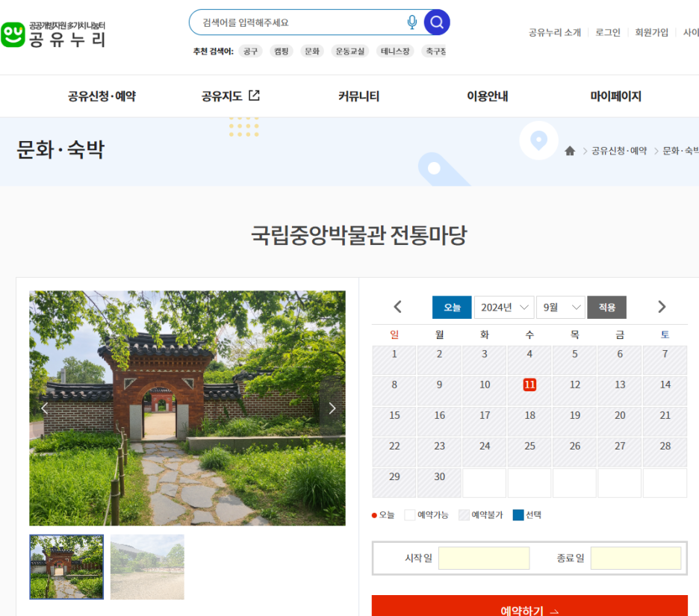Click the 국립중앙박물관 전통마당 title
This screenshot has height=616, width=699.
[359, 235]
